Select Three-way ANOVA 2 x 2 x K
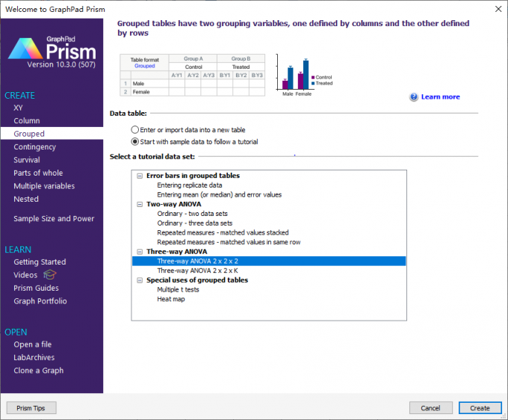The height and width of the screenshot is (420, 508). pos(198,271)
